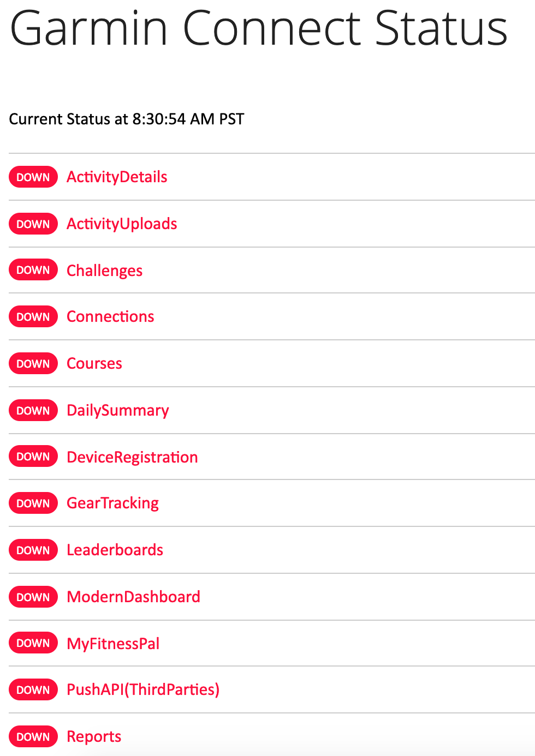Open the ActivityDetails service entry
This screenshot has height=756, width=535.
pos(117,177)
